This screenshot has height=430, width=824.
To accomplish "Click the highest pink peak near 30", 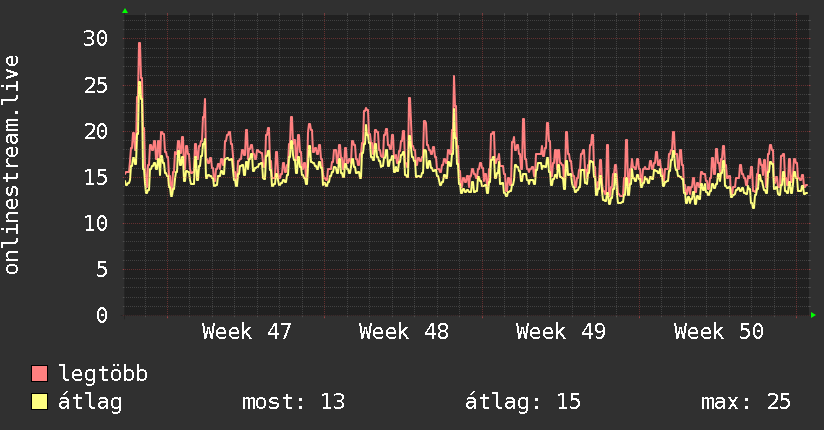I will point(139,44).
